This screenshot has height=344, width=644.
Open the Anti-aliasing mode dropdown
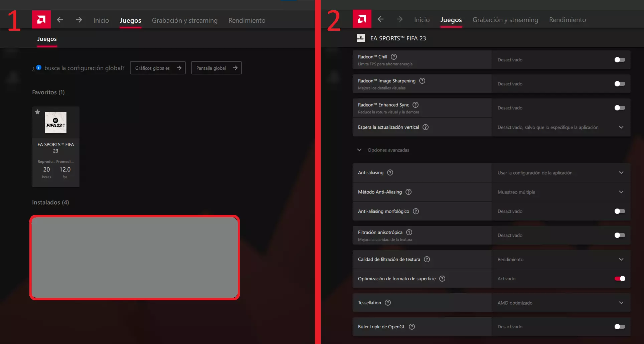(561, 173)
